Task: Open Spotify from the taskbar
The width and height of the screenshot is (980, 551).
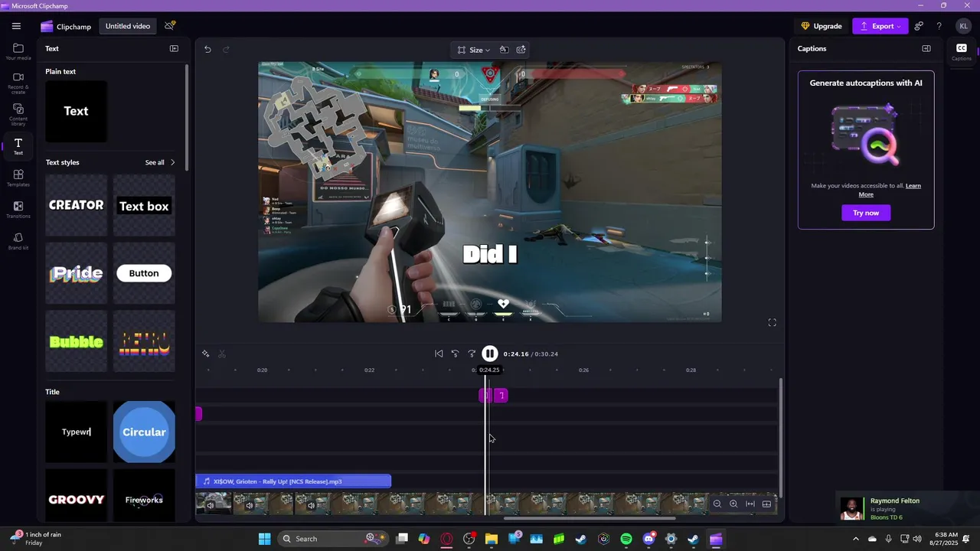Action: click(626, 539)
